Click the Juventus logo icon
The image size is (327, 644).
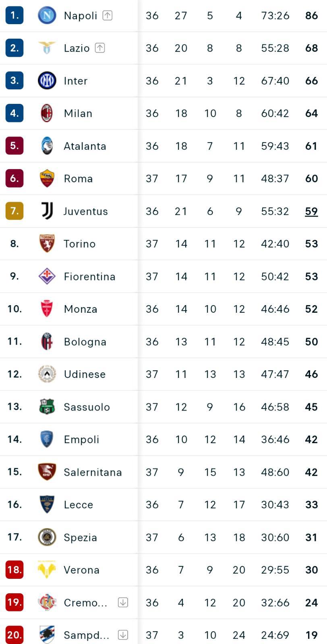pos(47,211)
